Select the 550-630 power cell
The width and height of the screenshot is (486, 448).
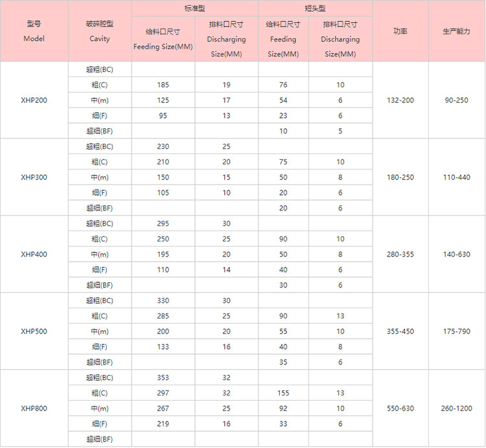[x=400, y=409]
